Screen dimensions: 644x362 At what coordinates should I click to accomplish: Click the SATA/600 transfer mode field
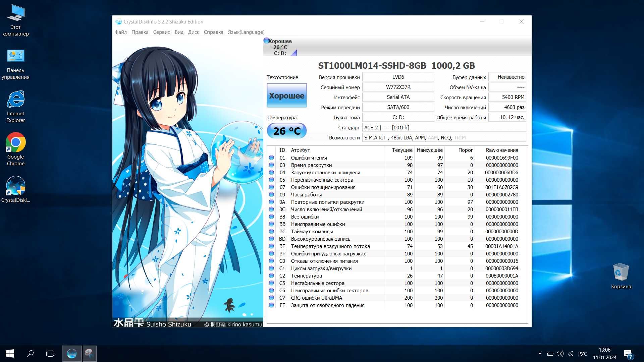point(398,107)
